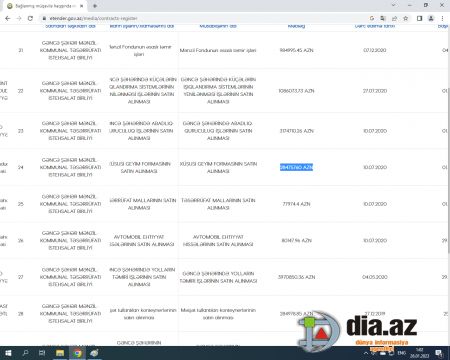
Task: Go back to previous page
Action: pos(8,18)
